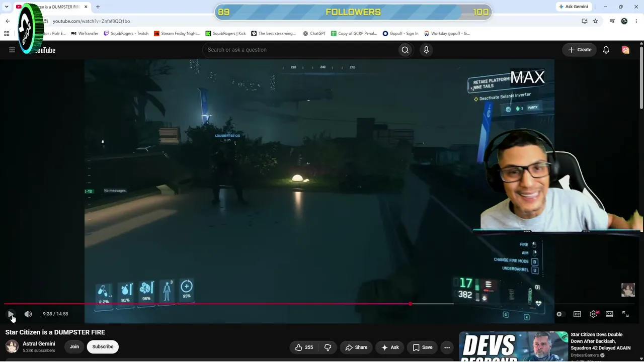Click the '9:38 / 14:58' time display
The height and width of the screenshot is (362, 644).
click(55, 314)
